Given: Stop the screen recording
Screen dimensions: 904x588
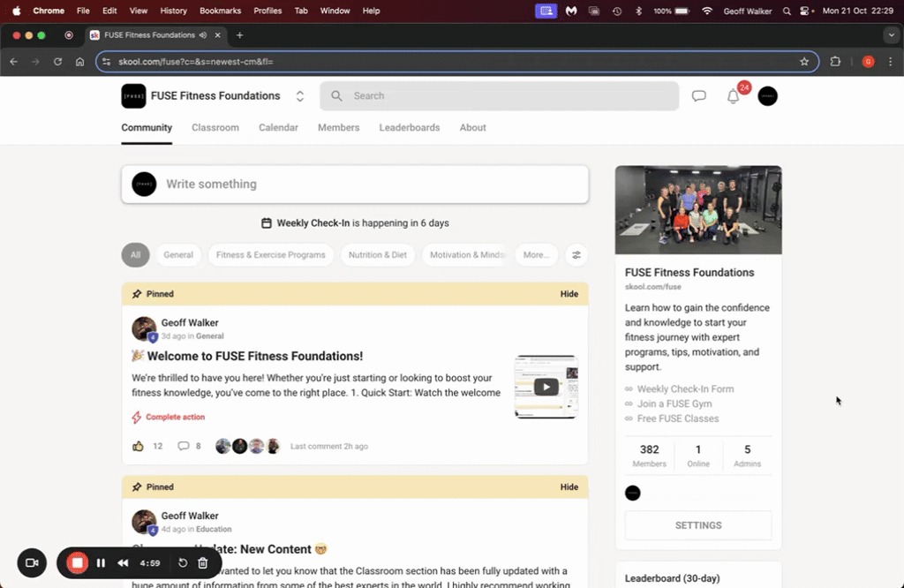Looking at the screenshot, I should 78,562.
